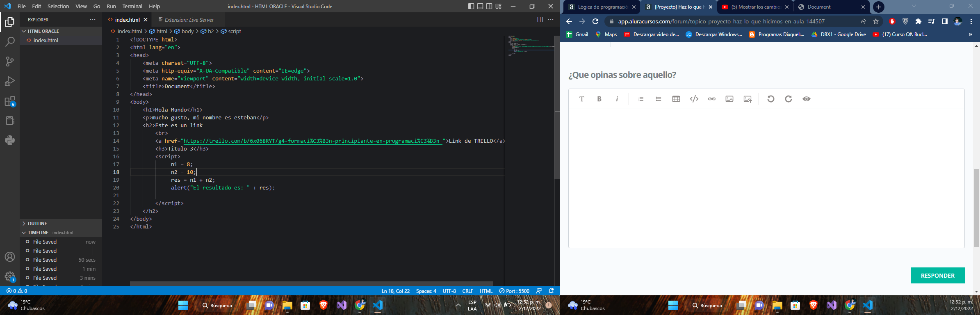Open the Explorer view in VS Code
Viewport: 980px width, 315px height.
point(10,22)
